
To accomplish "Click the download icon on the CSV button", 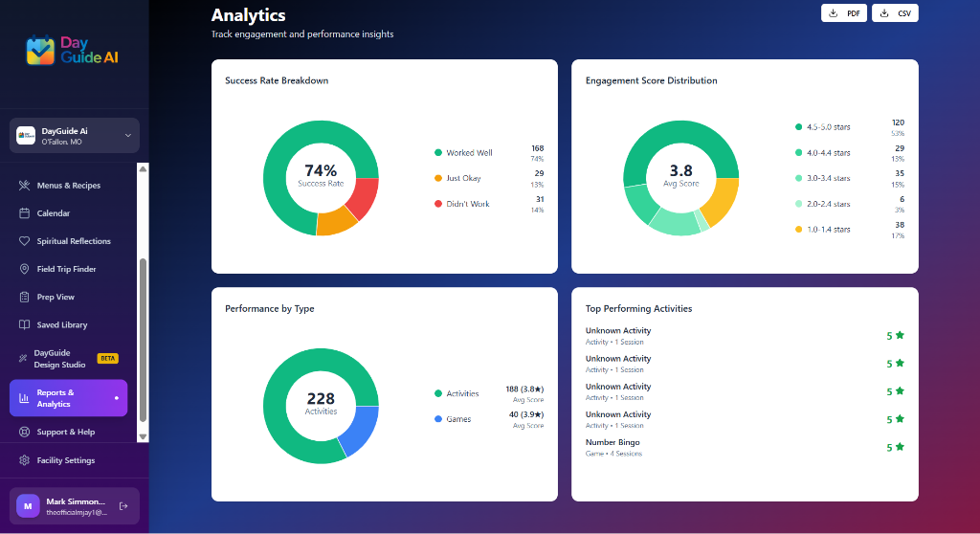I will point(884,13).
